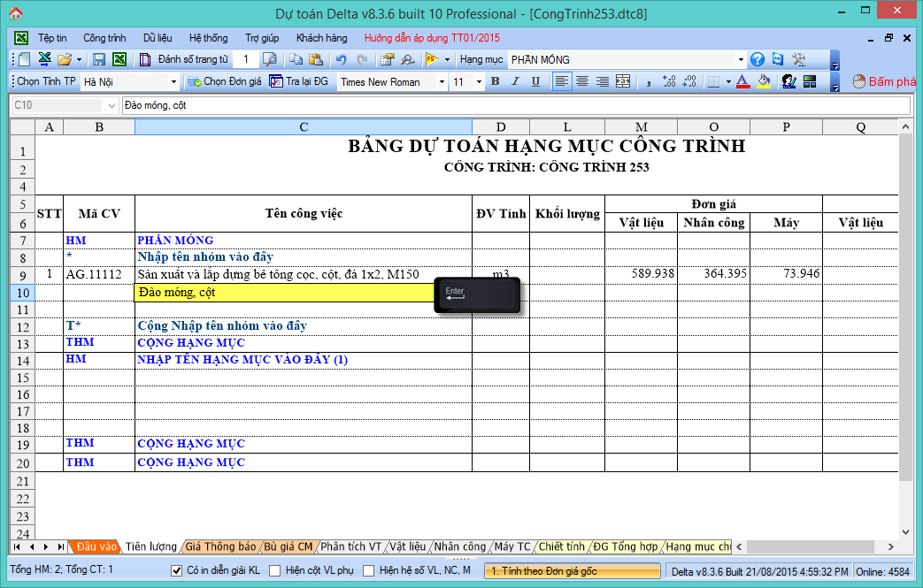This screenshot has width=923, height=588.
Task: Open the Hệ thống menu
Action: (x=208, y=38)
